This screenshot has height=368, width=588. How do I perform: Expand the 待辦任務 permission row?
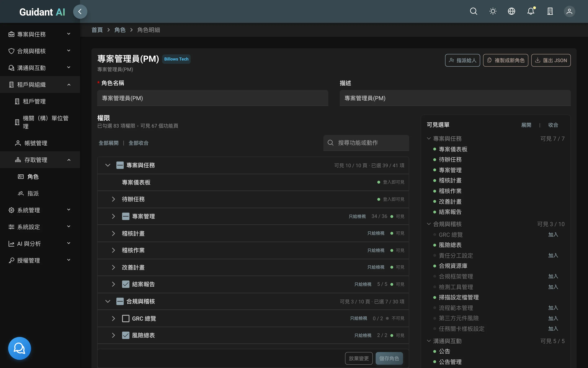coord(113,199)
